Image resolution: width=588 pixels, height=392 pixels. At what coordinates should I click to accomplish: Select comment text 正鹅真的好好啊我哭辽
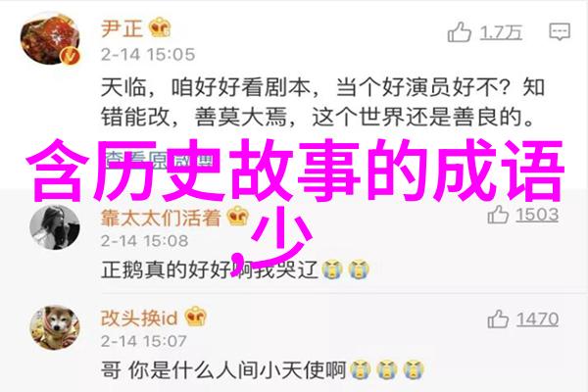pyautogui.click(x=210, y=269)
